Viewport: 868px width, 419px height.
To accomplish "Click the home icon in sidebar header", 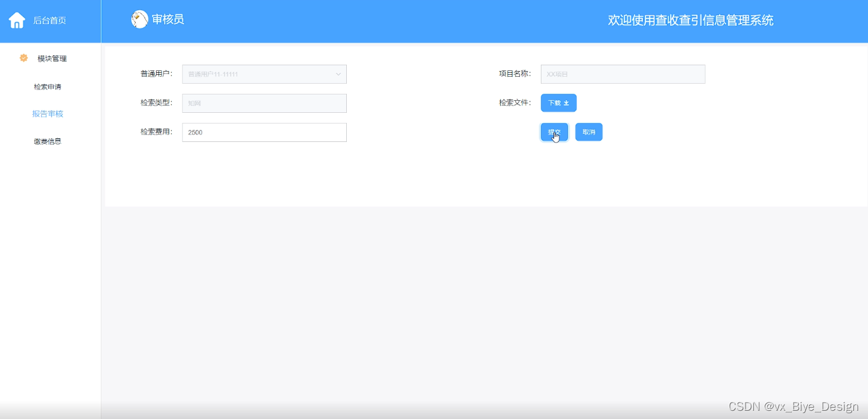I will point(17,20).
